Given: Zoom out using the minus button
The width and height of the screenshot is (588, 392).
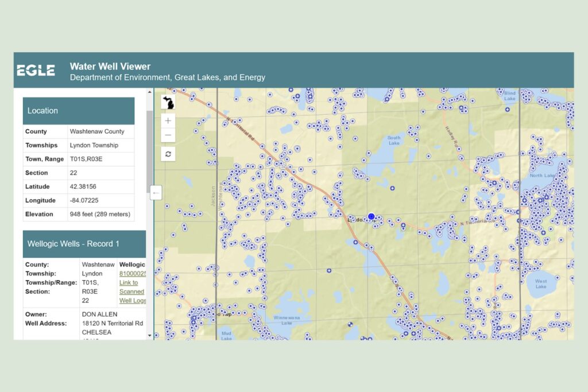Looking at the screenshot, I should point(168,135).
